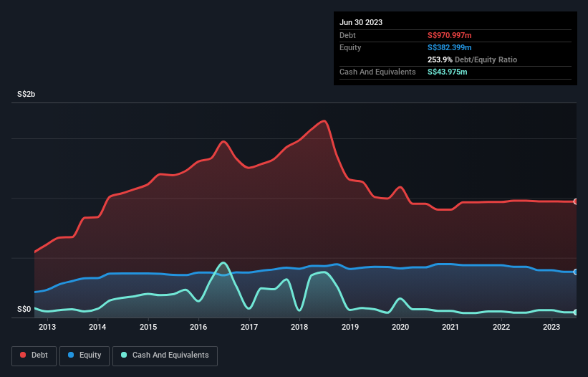Click the 2015 x-axis label
Screen dimensions: 588x377
pyautogui.click(x=148, y=327)
